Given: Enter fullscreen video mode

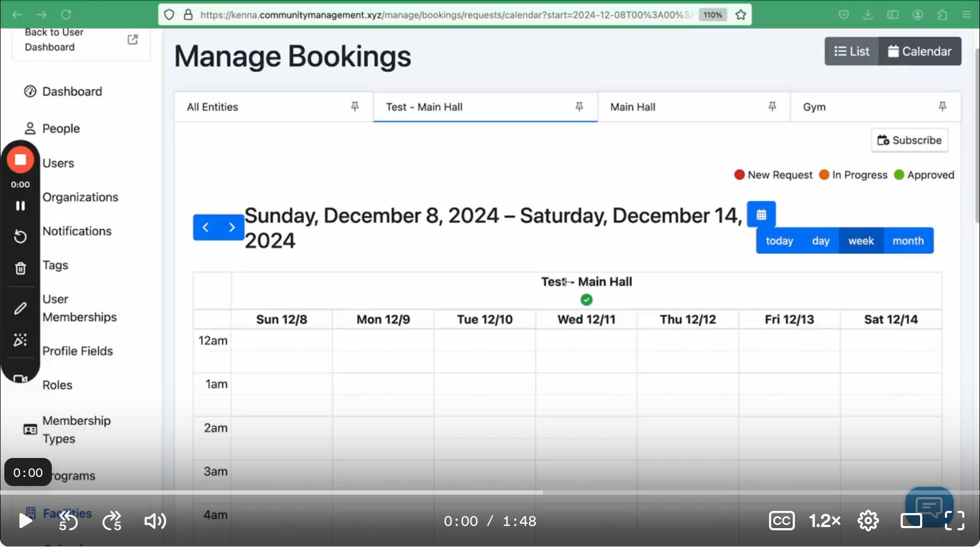Looking at the screenshot, I should coord(954,521).
